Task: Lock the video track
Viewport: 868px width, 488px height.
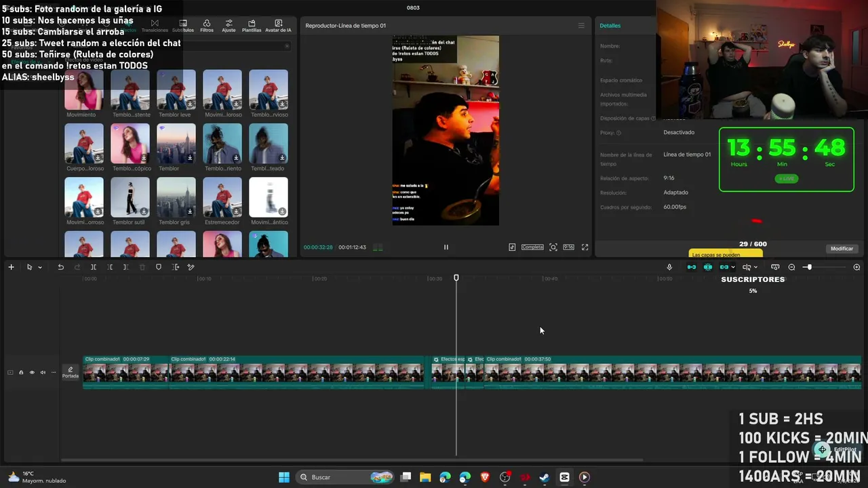Action: point(21,372)
